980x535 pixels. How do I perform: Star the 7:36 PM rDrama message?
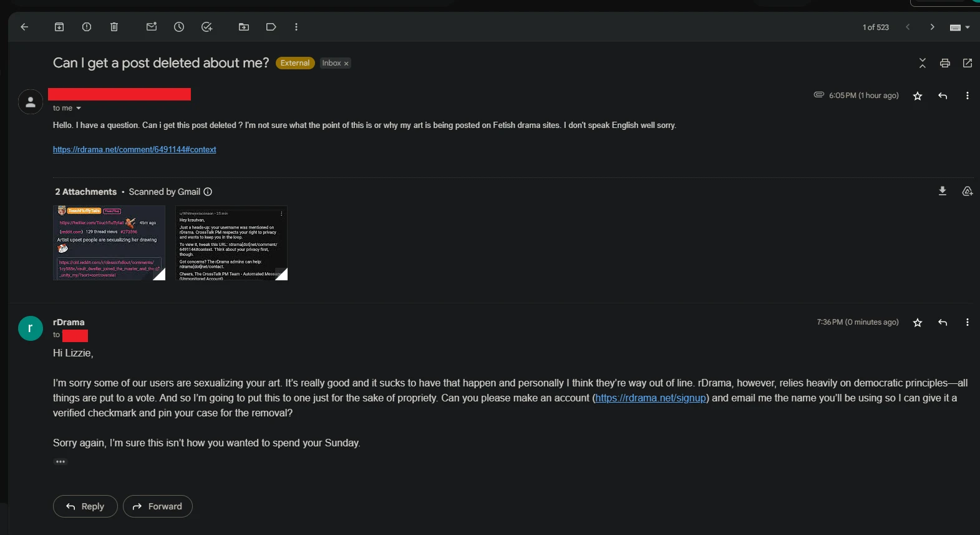coord(918,323)
